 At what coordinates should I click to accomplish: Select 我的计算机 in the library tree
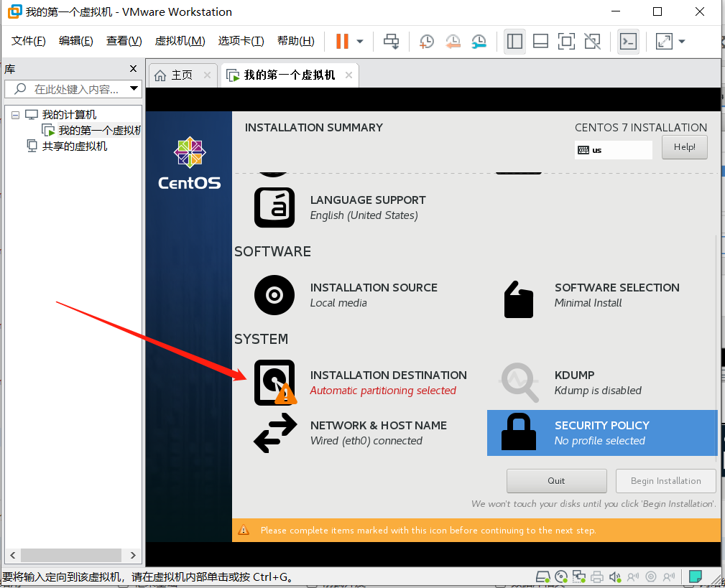(69, 115)
